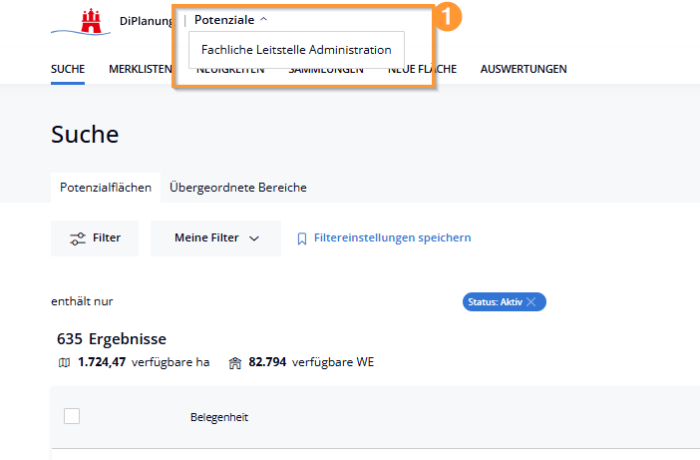The width and height of the screenshot is (700, 460).
Task: Tick the select-all checkbox in table header
Action: [x=72, y=416]
